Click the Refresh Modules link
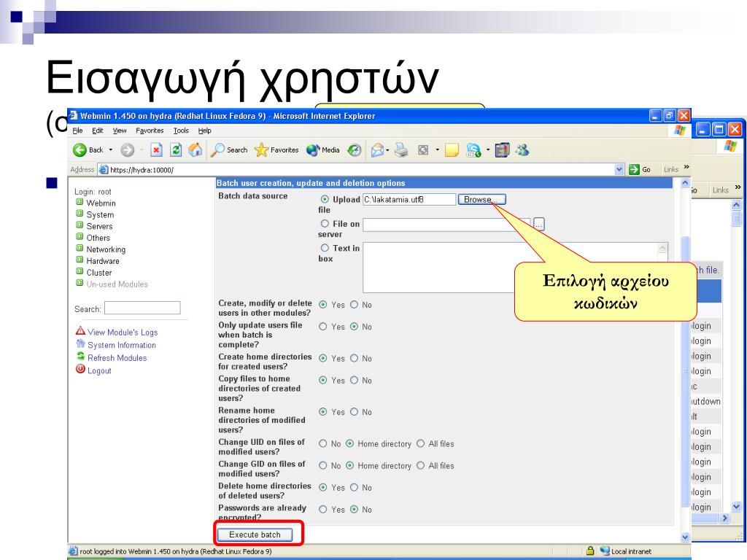 pyautogui.click(x=117, y=357)
